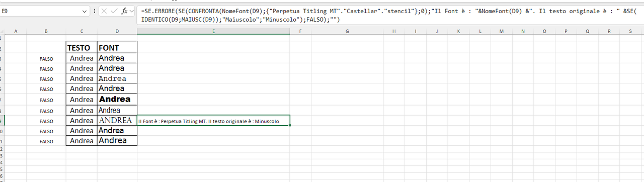644x182 pixels.
Task: Select column G header
Action: pos(347,31)
